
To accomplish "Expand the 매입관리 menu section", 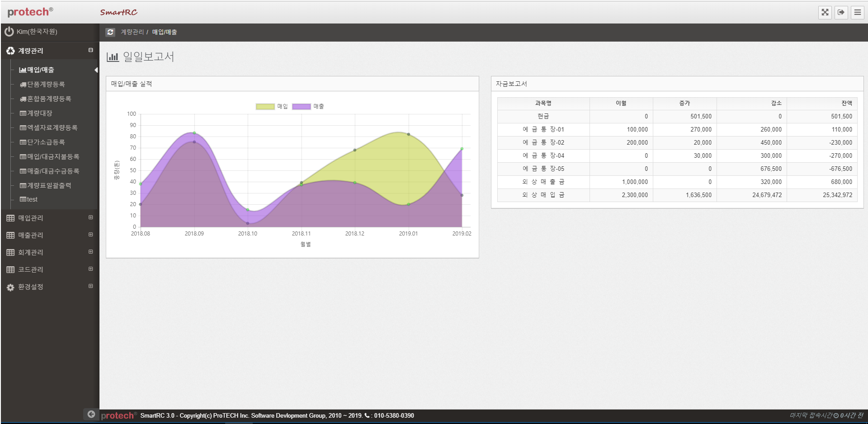I will 90,217.
